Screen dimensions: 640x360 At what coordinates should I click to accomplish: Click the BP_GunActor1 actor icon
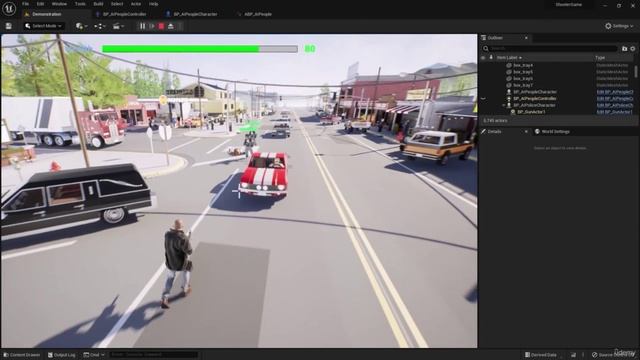tap(513, 112)
